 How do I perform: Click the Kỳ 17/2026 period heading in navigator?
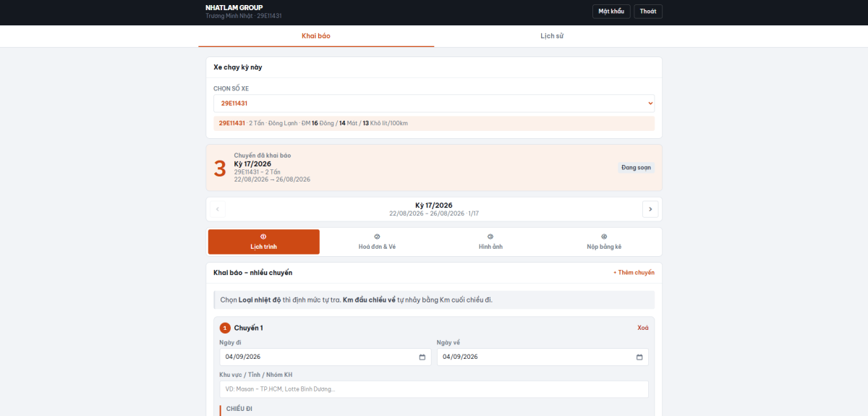(434, 205)
